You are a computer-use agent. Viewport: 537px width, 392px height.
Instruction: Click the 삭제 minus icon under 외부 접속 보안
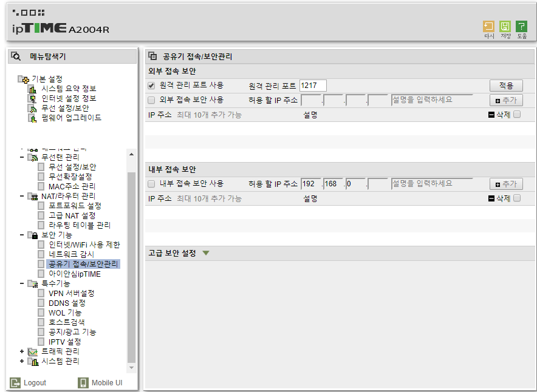tap(491, 115)
